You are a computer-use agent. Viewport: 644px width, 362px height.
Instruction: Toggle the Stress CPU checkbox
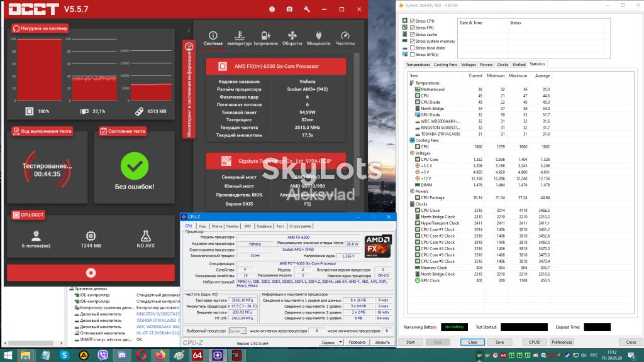413,21
